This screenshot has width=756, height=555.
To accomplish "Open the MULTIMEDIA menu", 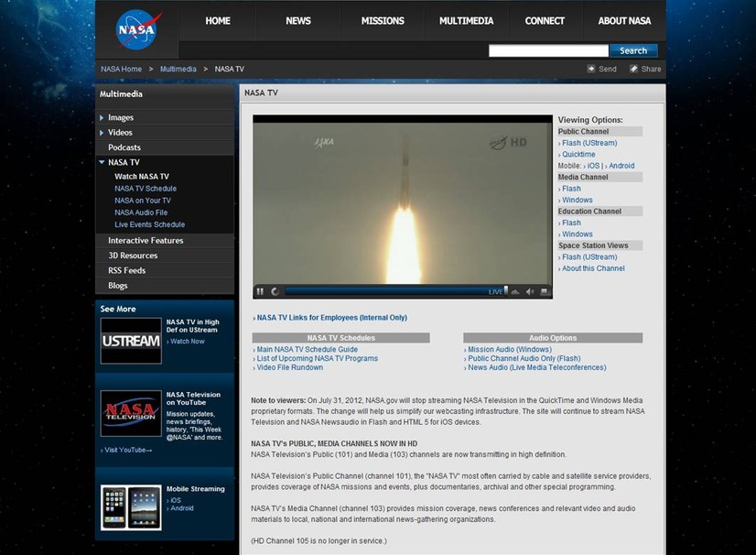I will tap(466, 21).
